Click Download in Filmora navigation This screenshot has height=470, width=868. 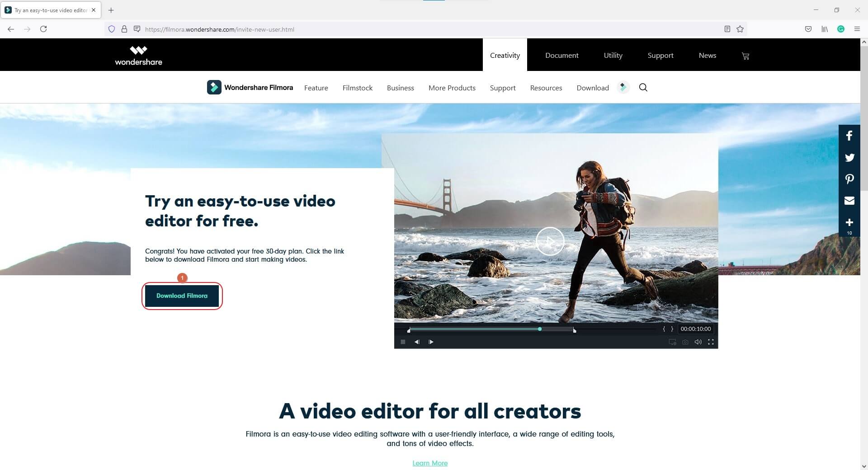pyautogui.click(x=593, y=88)
